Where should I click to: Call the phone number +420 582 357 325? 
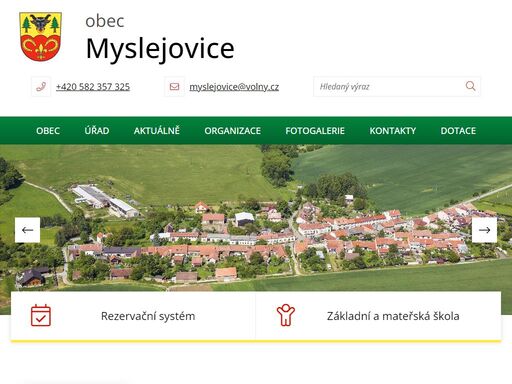pos(93,87)
